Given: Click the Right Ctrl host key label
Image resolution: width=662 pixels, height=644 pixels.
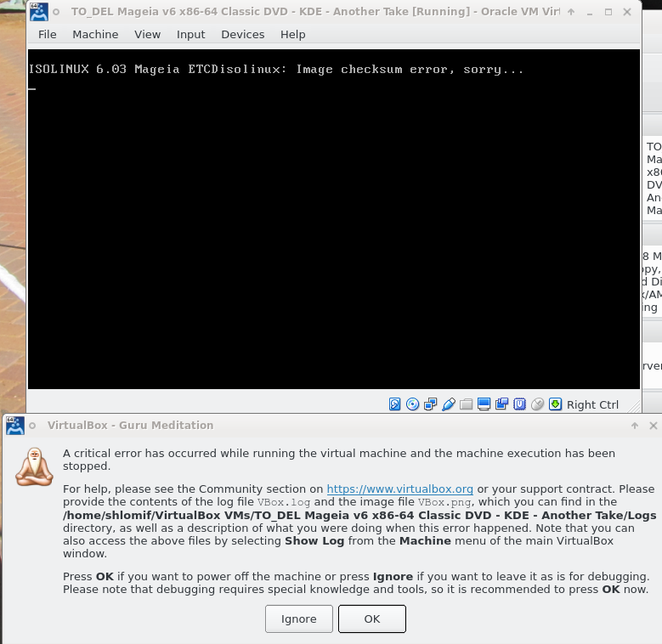Looking at the screenshot, I should [592, 404].
